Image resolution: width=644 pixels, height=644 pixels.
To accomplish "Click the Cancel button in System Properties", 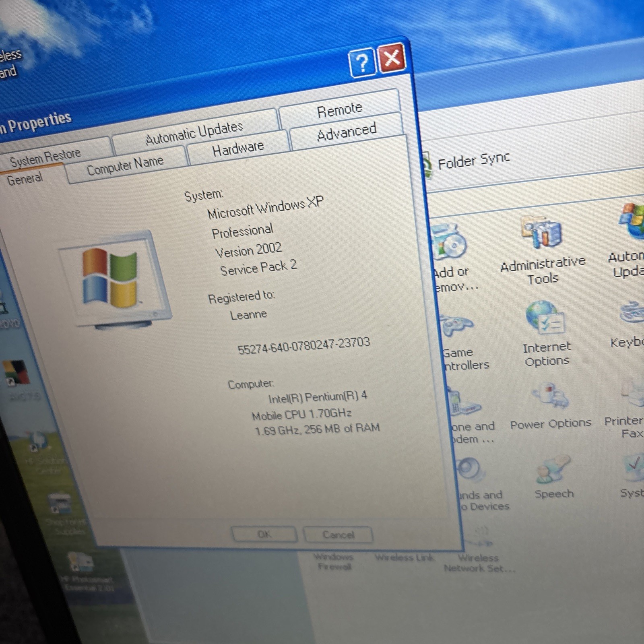I will [x=338, y=535].
